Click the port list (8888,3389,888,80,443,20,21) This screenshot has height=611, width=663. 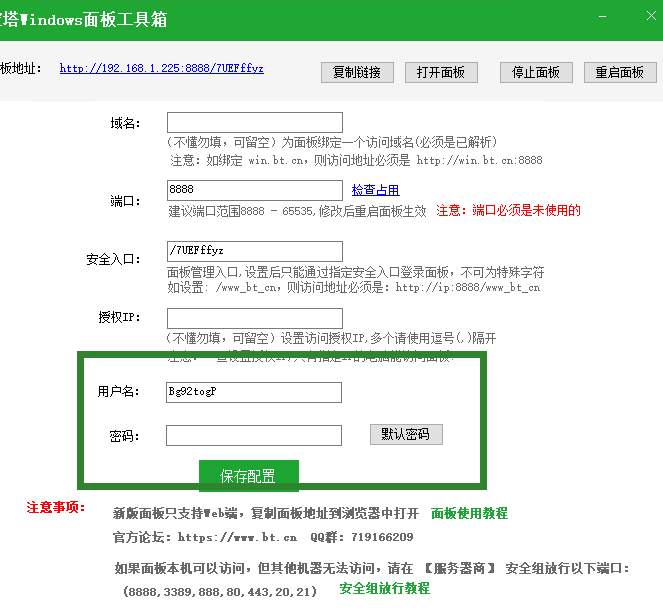220,592
